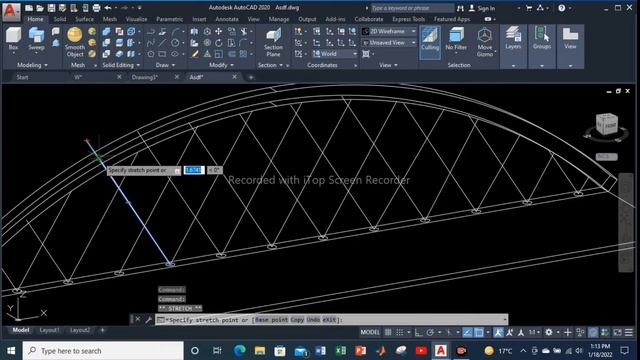The image size is (640, 360).
Task: Toggle ortho mode in status bar
Action: pos(418,332)
